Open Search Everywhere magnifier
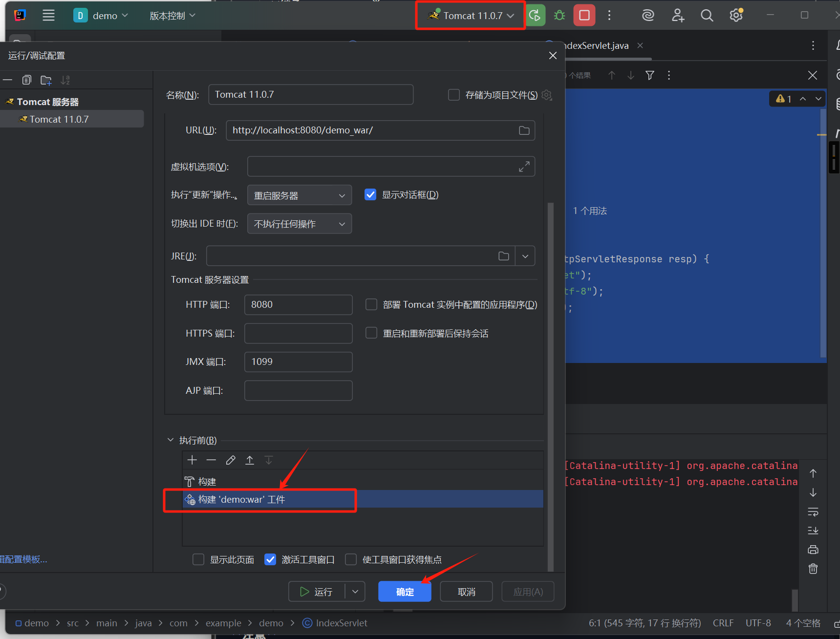 [707, 16]
